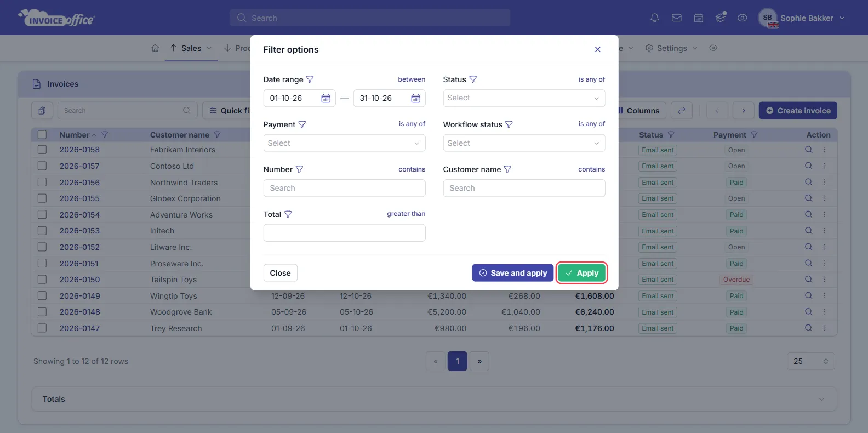Click the filter icon in Number column header
This screenshot has height=433, width=868.
pyautogui.click(x=105, y=135)
